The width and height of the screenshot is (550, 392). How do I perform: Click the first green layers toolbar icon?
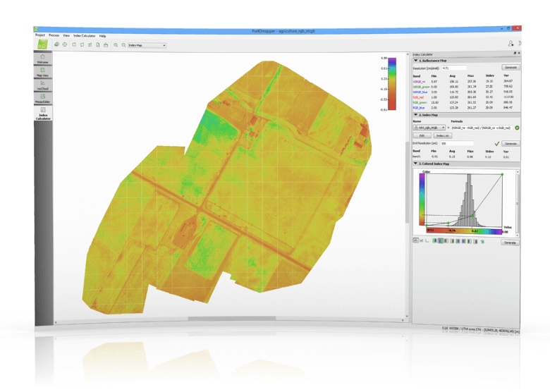(x=56, y=44)
